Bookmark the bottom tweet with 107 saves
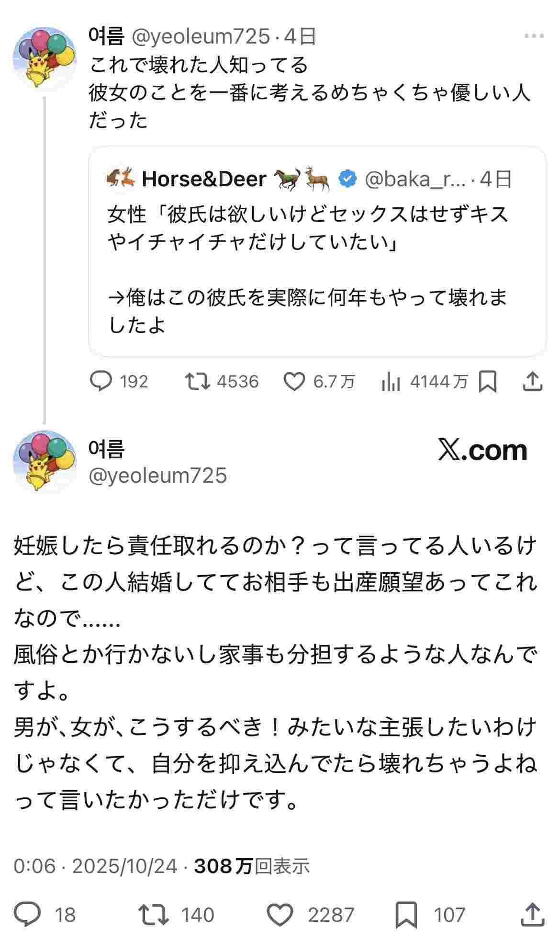This screenshot has width=560, height=941. tap(406, 914)
